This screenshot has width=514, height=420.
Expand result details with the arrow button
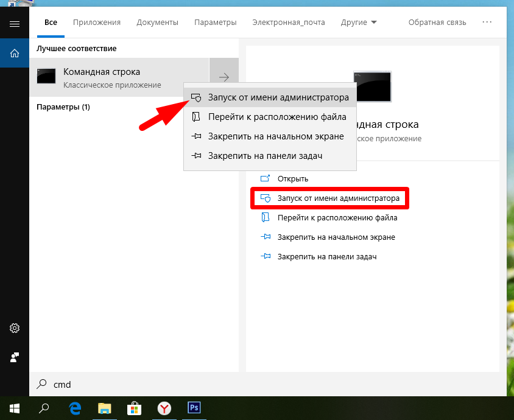pos(224,77)
